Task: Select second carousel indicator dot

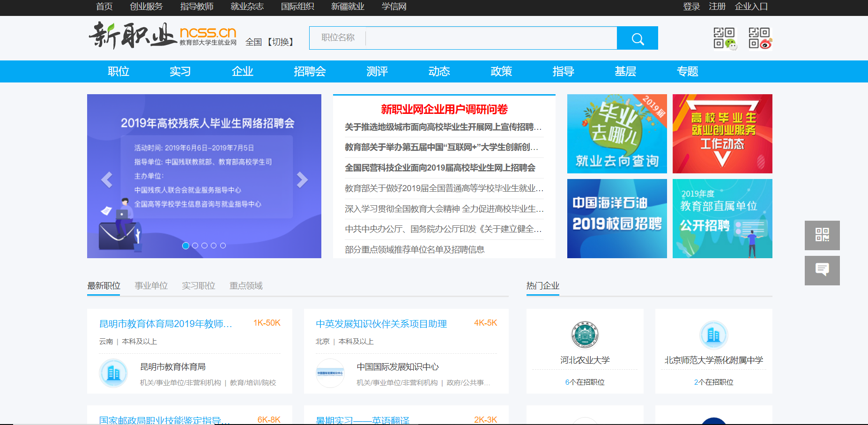Action: (x=195, y=246)
